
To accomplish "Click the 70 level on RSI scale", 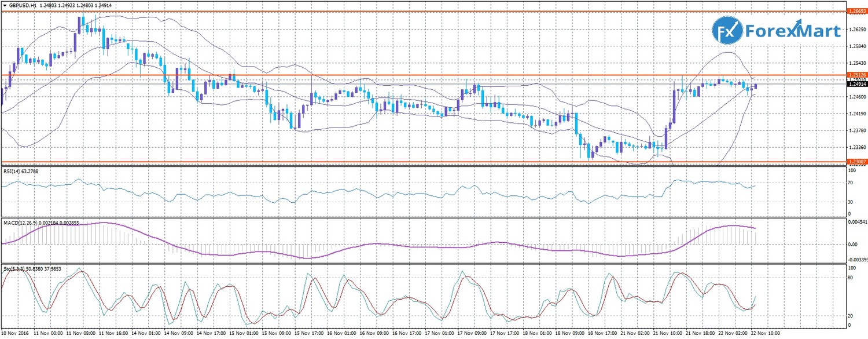I will (851, 183).
